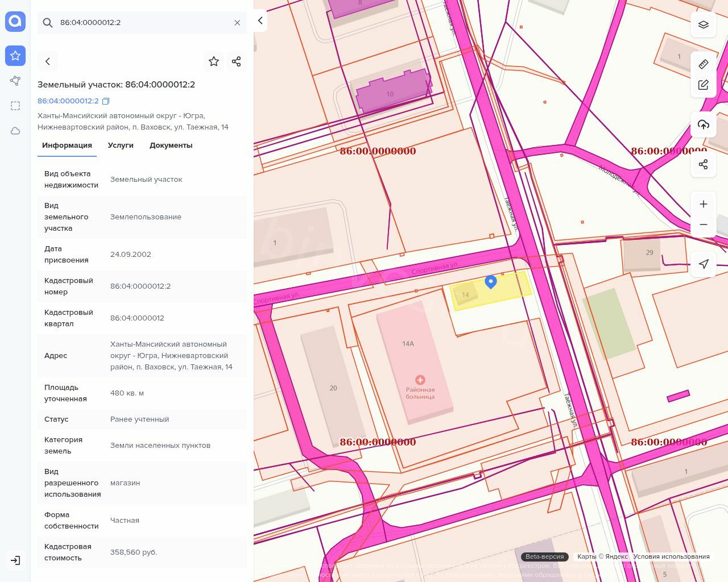Open the favorites star in left sidebar
The width and height of the screenshot is (728, 582).
15,56
